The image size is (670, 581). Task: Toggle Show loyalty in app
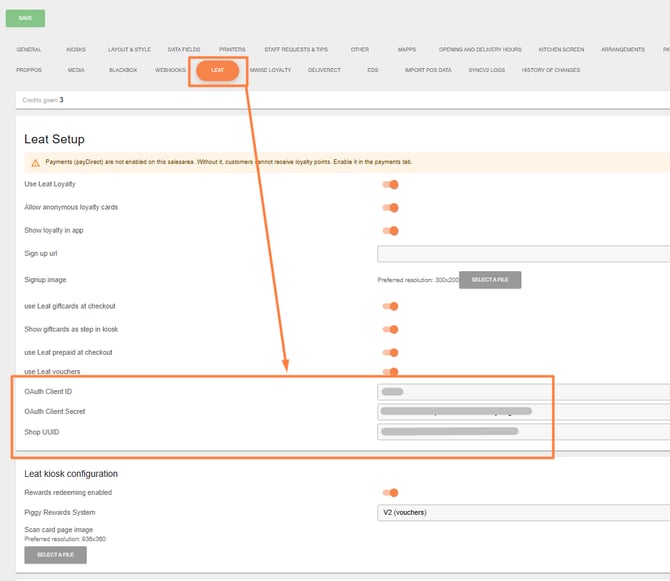tap(391, 231)
